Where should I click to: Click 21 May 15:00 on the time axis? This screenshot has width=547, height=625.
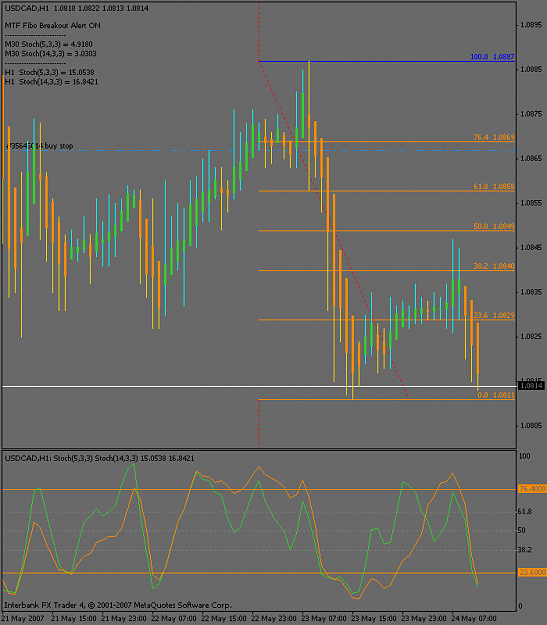click(74, 619)
